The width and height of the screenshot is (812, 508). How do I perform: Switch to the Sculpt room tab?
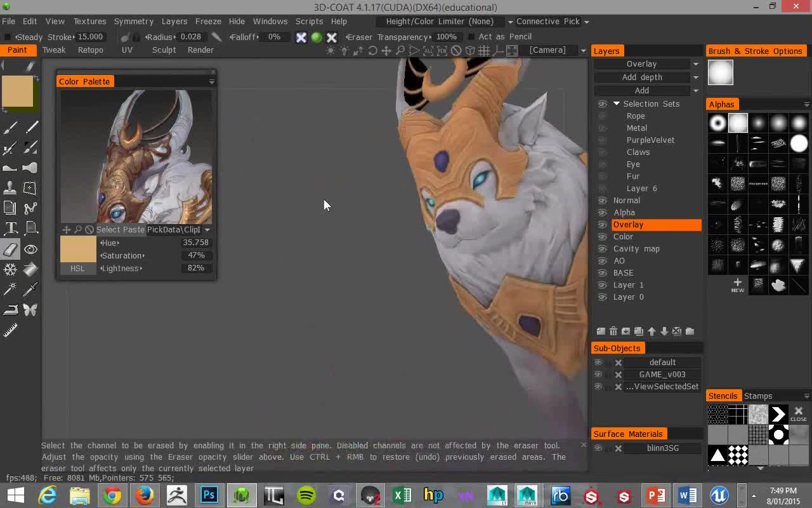click(x=164, y=50)
